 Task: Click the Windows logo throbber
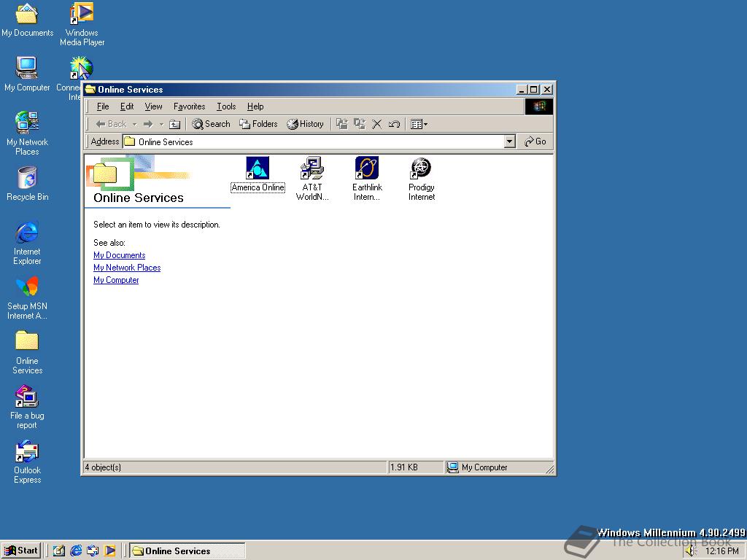click(539, 106)
